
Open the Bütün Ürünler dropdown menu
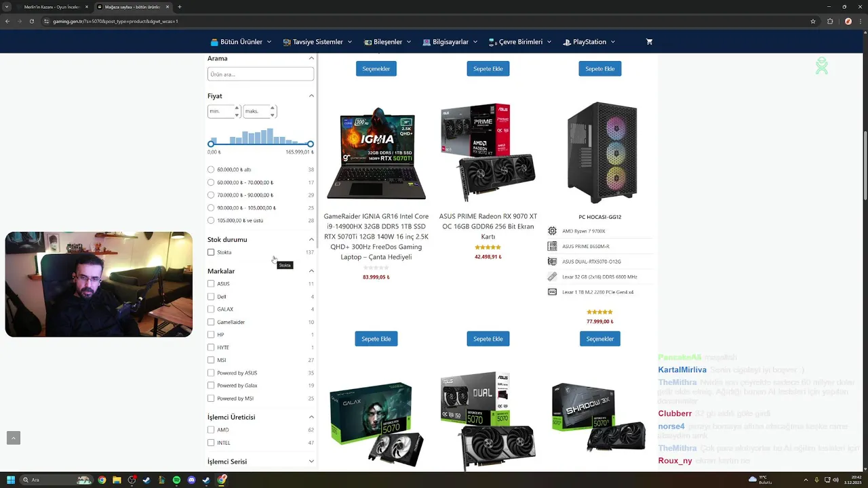tap(241, 42)
